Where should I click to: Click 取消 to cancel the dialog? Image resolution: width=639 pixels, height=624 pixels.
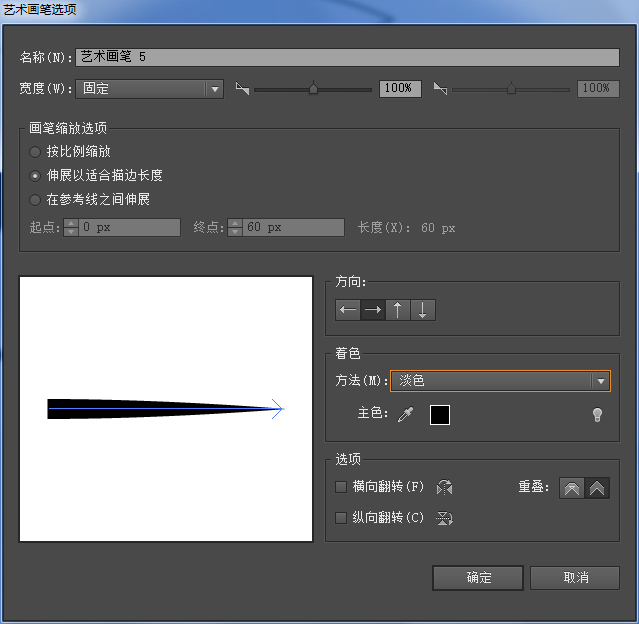point(575,578)
